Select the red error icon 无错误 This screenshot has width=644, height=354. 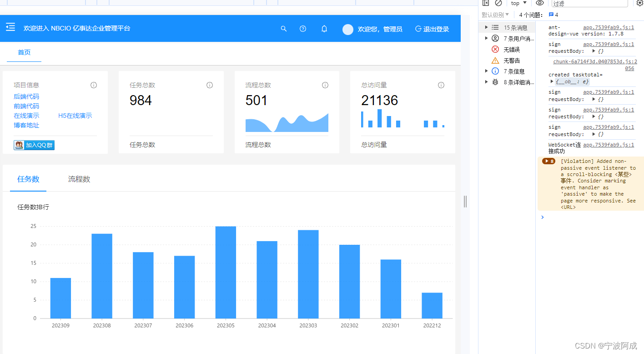point(495,50)
